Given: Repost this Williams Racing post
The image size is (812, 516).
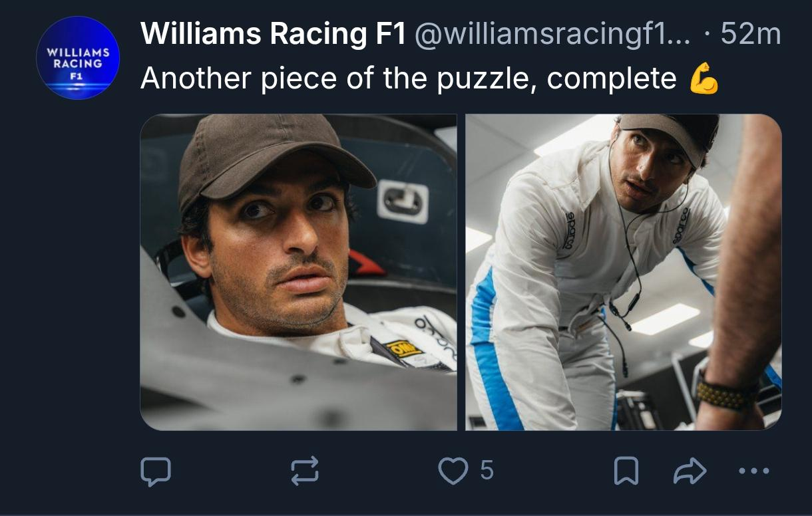Looking at the screenshot, I should (x=305, y=471).
